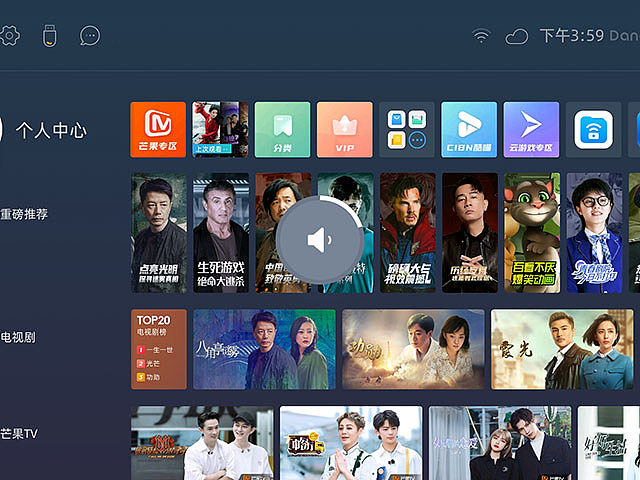Click the volume speaker overlay
Viewport: 640px width, 480px height.
(x=320, y=240)
